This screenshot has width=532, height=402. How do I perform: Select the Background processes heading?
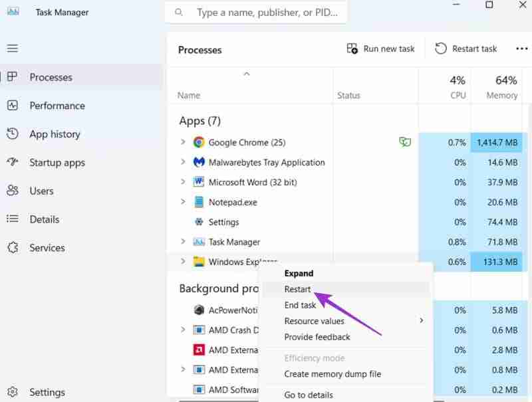pos(219,288)
